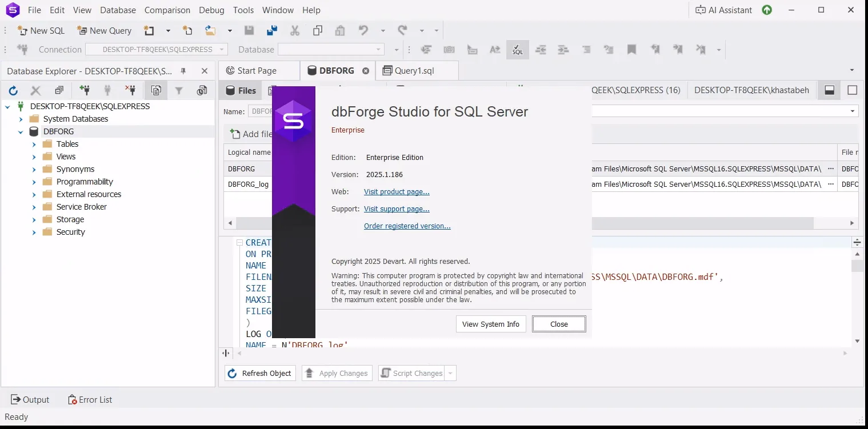
Task: Open the Open File dropdown arrow
Action: point(230,31)
